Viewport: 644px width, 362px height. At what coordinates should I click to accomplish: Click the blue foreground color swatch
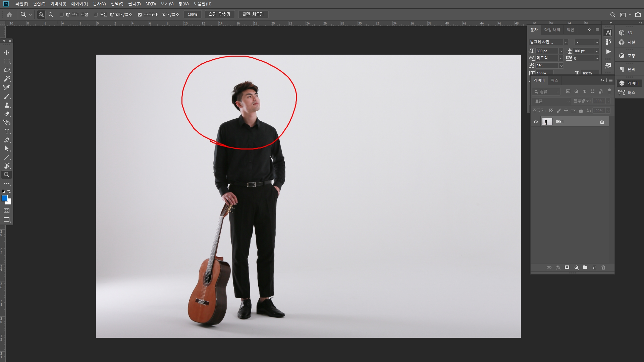[5, 198]
